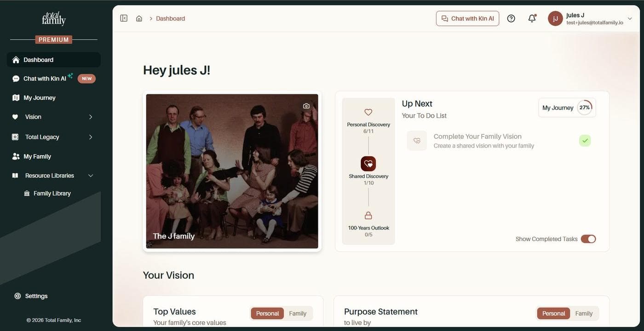Click the Your Vision heading
The height and width of the screenshot is (331, 644).
coord(168,275)
